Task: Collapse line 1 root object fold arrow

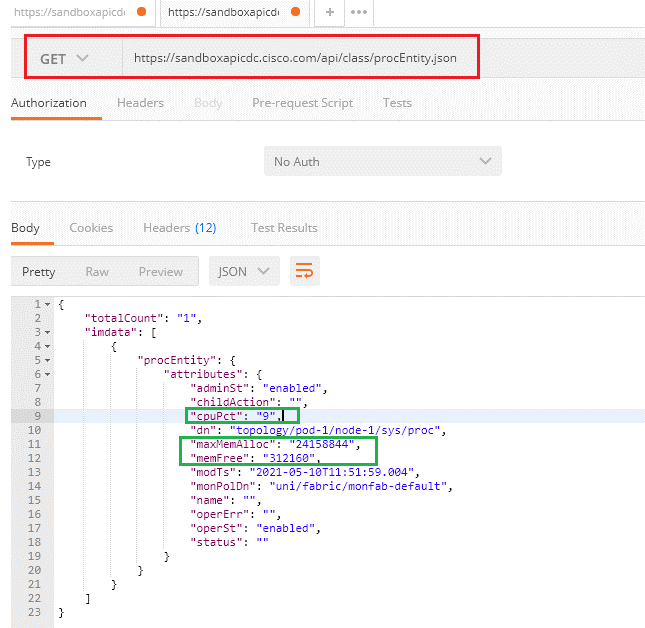Action: click(x=48, y=304)
